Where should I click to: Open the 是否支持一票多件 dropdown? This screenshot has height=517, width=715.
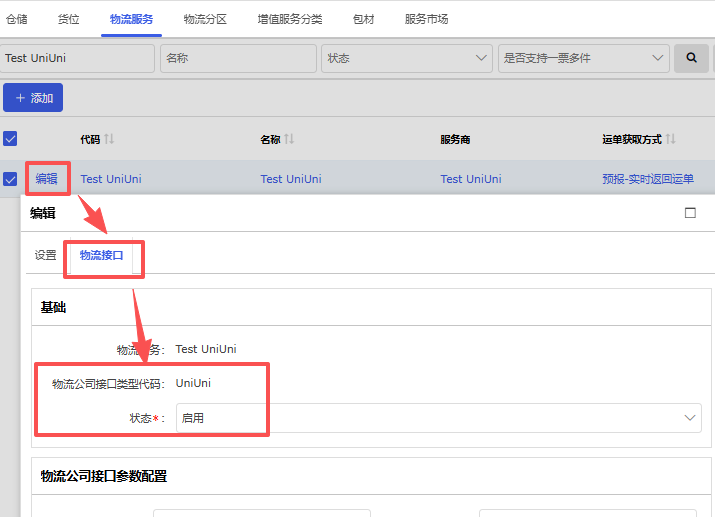click(x=584, y=58)
